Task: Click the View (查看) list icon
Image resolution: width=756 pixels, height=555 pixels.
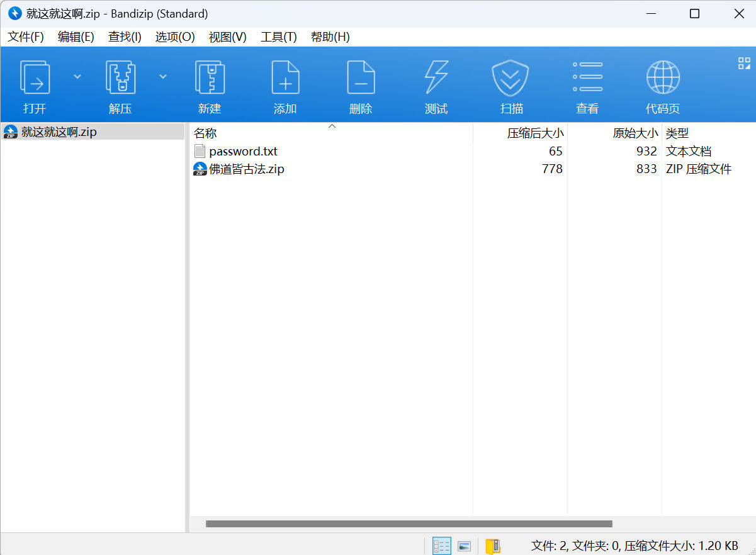Action: 587,77
